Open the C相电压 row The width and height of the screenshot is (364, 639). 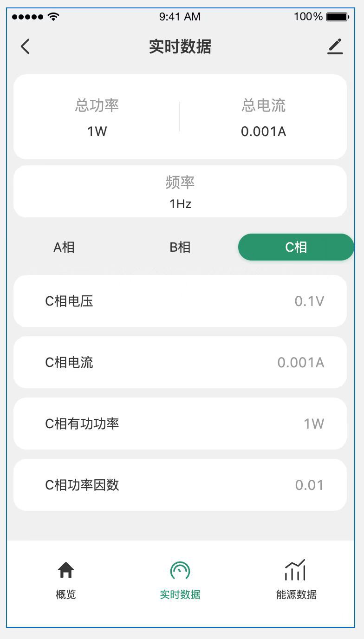coord(180,301)
